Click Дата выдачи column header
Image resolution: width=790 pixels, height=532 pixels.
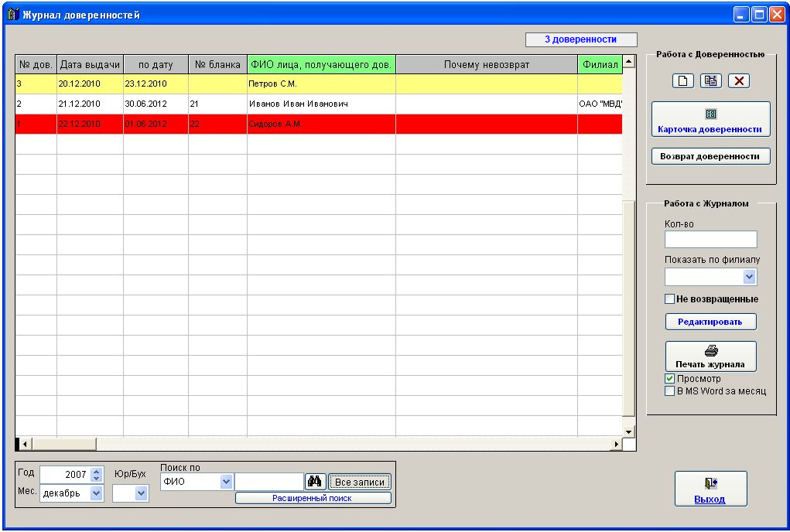coord(91,64)
